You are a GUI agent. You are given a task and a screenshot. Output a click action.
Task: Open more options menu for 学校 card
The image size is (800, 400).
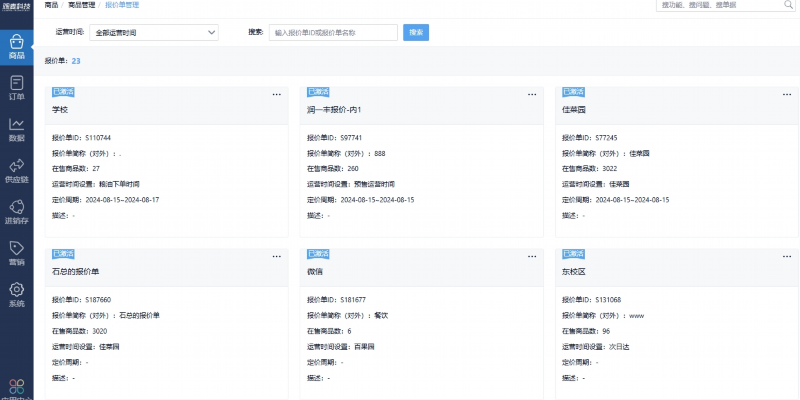(277, 94)
